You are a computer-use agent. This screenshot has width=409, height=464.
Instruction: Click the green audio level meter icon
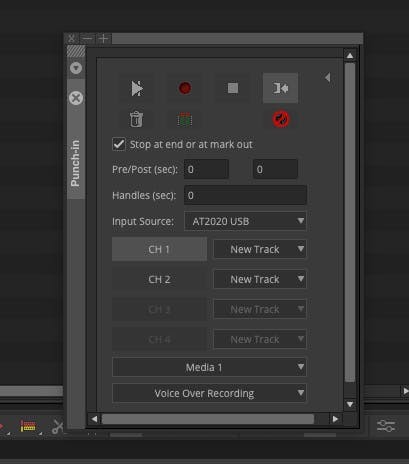[x=185, y=119]
